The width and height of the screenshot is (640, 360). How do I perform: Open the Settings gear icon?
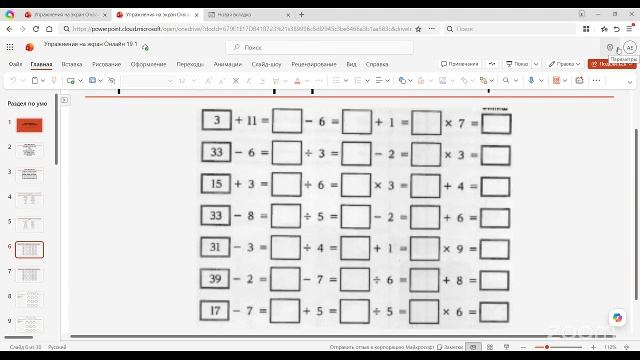point(610,47)
